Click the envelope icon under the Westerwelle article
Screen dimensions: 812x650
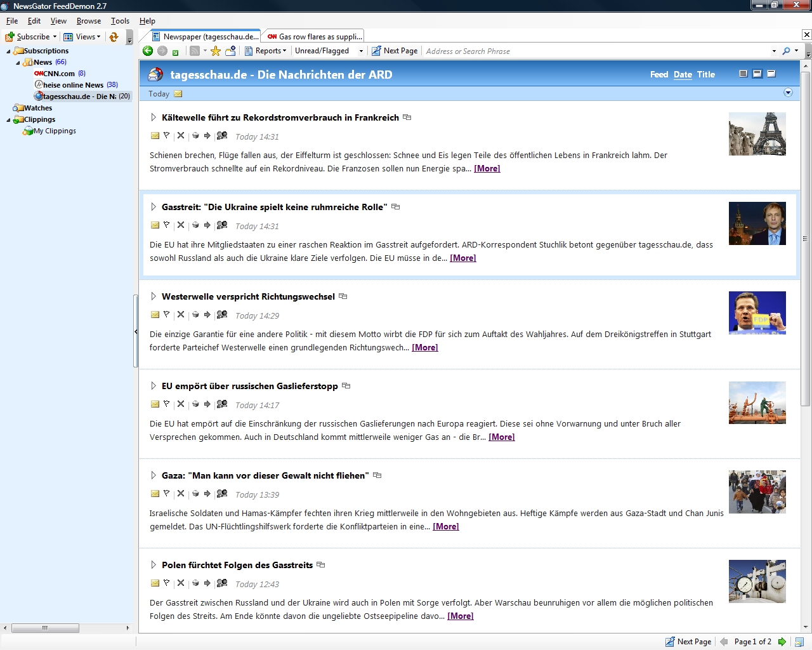coord(155,315)
